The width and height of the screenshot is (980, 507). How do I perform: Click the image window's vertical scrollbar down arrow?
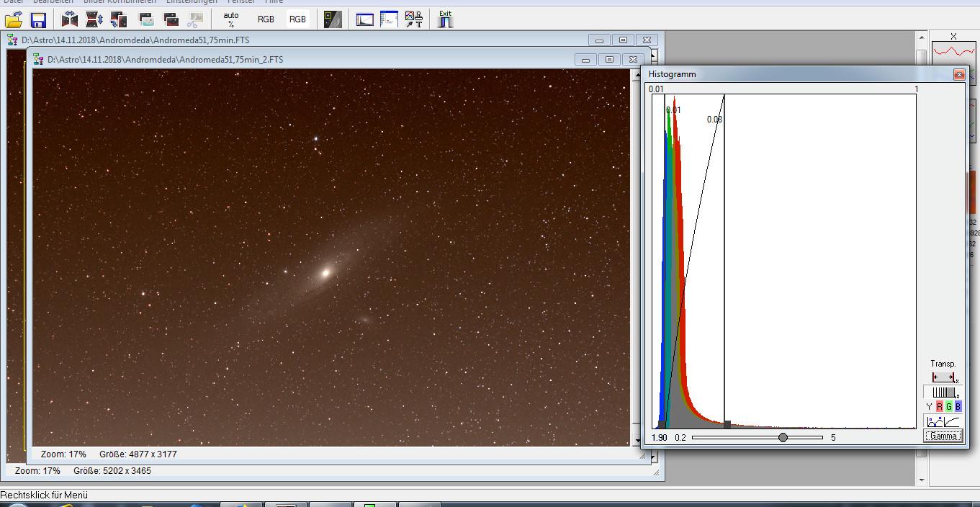click(x=636, y=440)
